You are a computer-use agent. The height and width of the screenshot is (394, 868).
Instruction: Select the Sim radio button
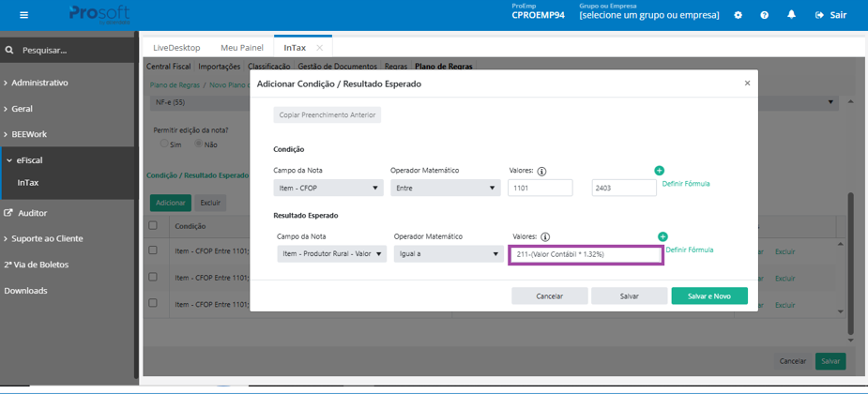pos(164,144)
